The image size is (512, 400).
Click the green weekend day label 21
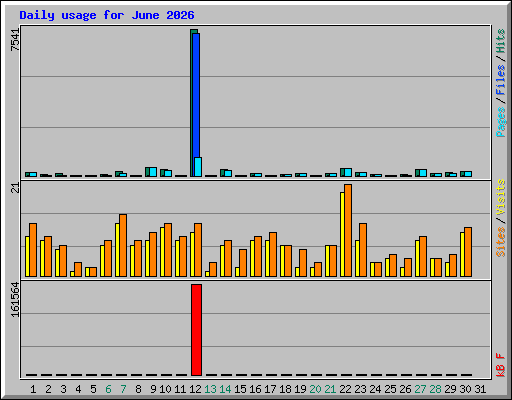tap(330, 389)
